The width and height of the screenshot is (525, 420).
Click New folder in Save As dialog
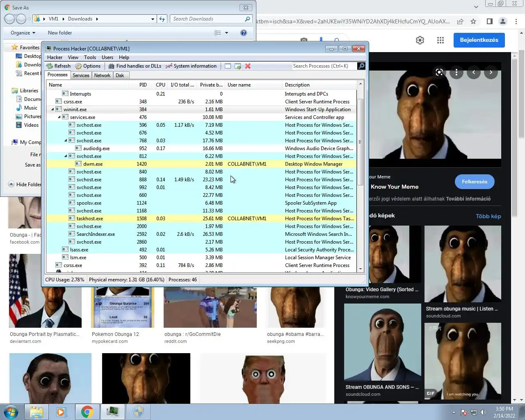(x=60, y=33)
